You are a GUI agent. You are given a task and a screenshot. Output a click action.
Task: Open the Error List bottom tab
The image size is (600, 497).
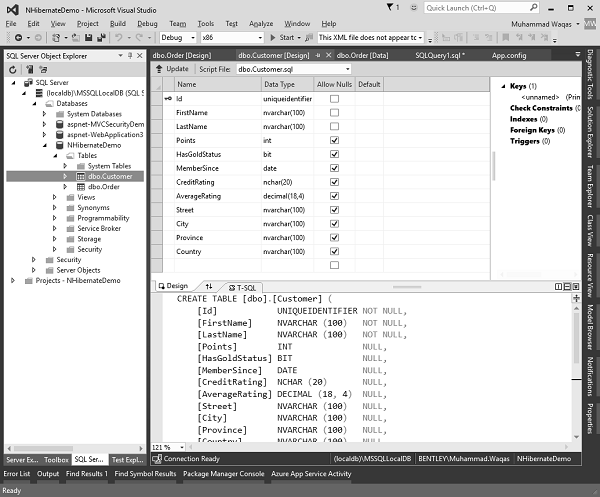[x=16, y=474]
